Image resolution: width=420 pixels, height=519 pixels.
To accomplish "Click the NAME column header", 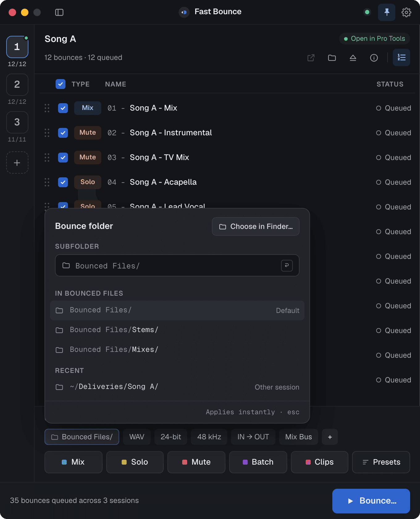I will (115, 84).
